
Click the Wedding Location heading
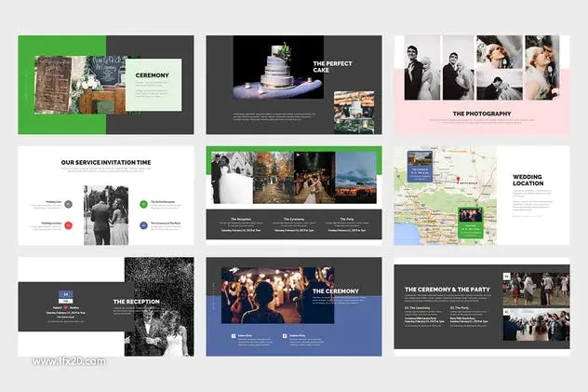point(528,180)
